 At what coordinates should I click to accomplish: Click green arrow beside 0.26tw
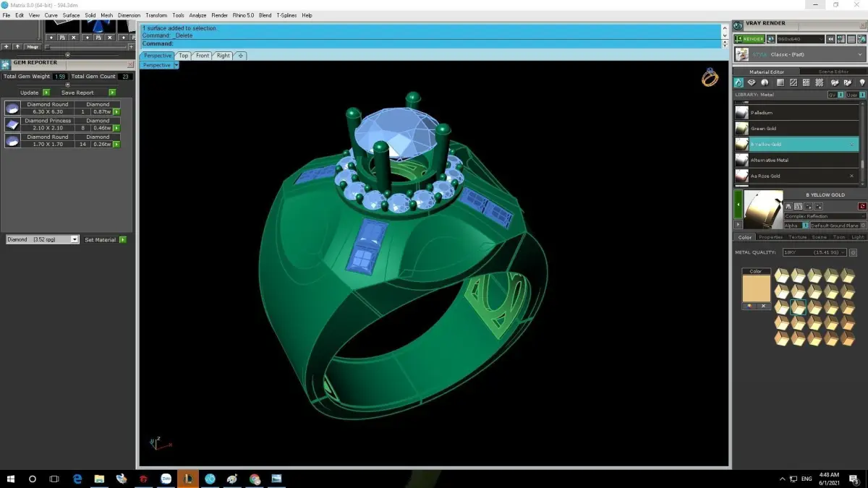click(x=116, y=144)
